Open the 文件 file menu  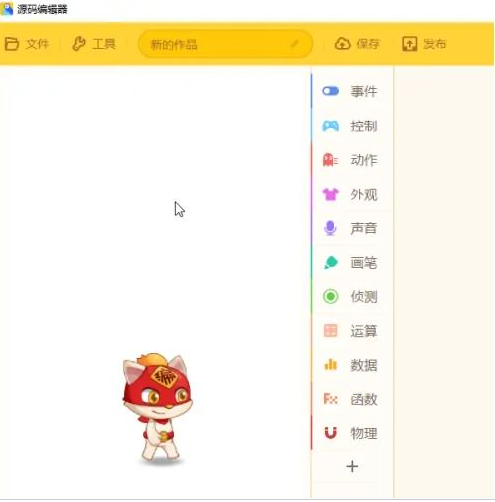27,44
